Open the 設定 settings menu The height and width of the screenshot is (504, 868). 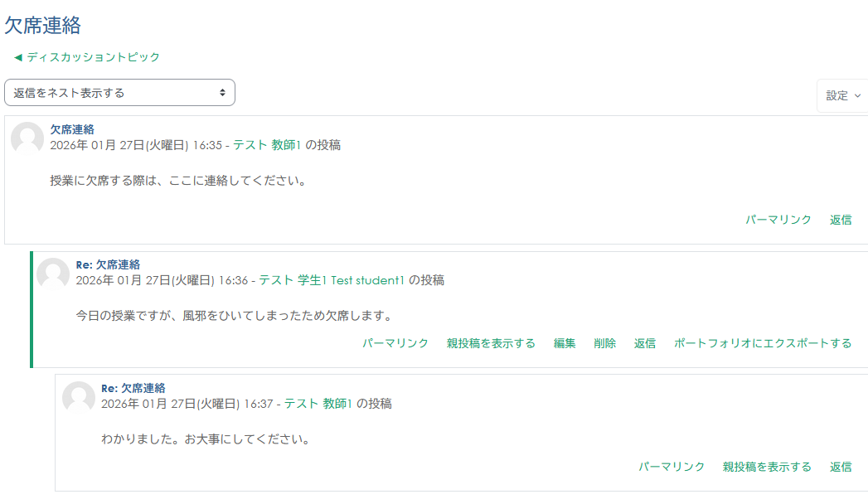coord(840,95)
